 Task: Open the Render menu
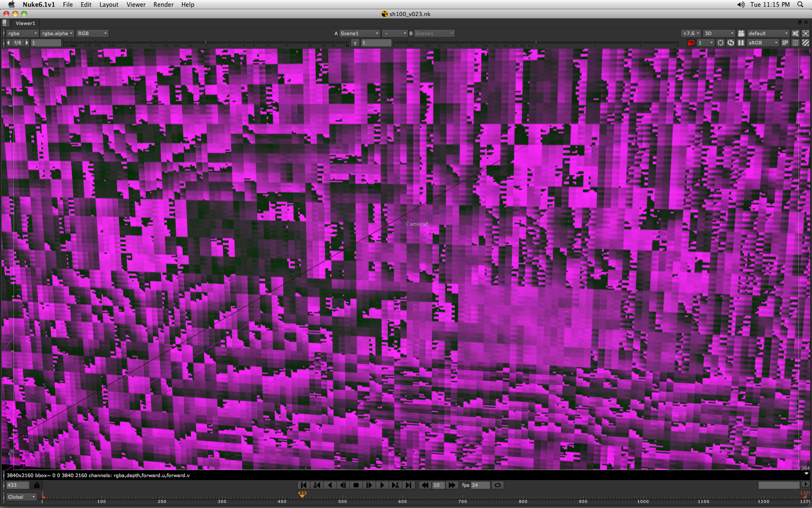[163, 5]
